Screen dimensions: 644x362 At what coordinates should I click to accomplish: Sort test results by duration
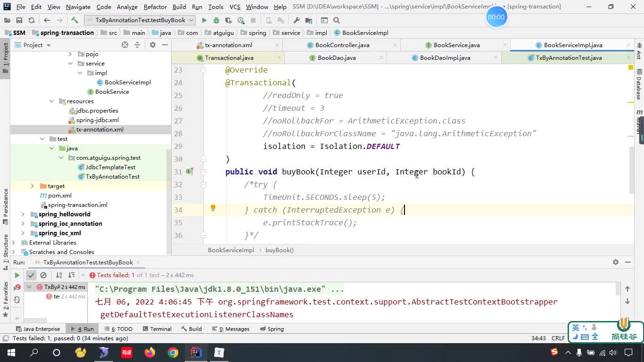[72, 275]
